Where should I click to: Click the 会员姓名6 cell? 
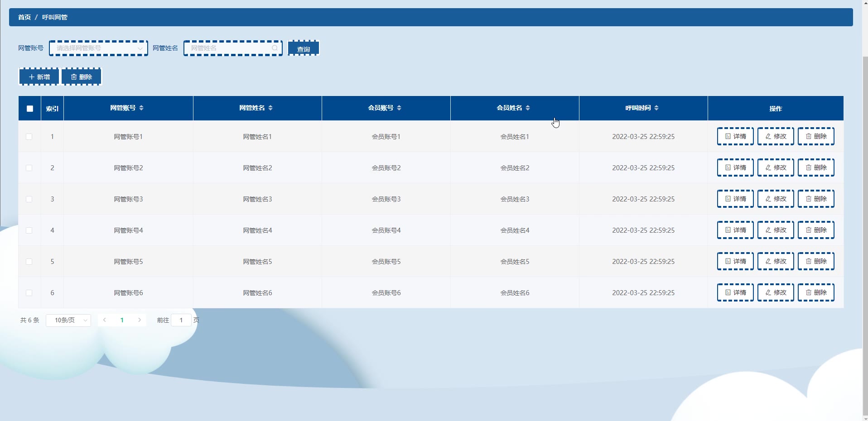[x=515, y=293]
